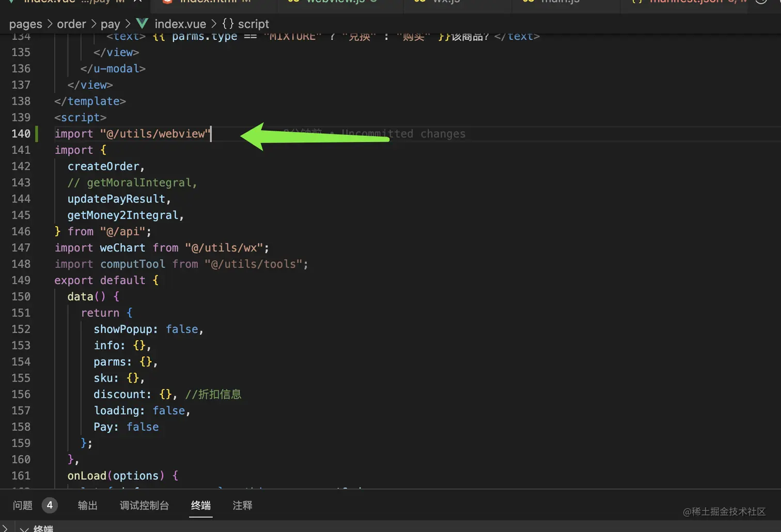This screenshot has width=781, height=532.
Task: Click the Vue file icon in the breadcrumb
Action: pyautogui.click(x=142, y=24)
